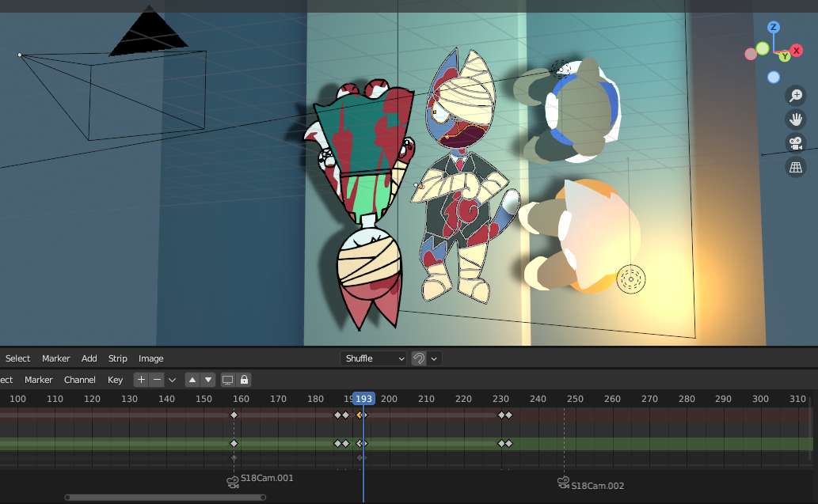The image size is (818, 504).
Task: Click the minus collapse-channels button
Action: [157, 380]
